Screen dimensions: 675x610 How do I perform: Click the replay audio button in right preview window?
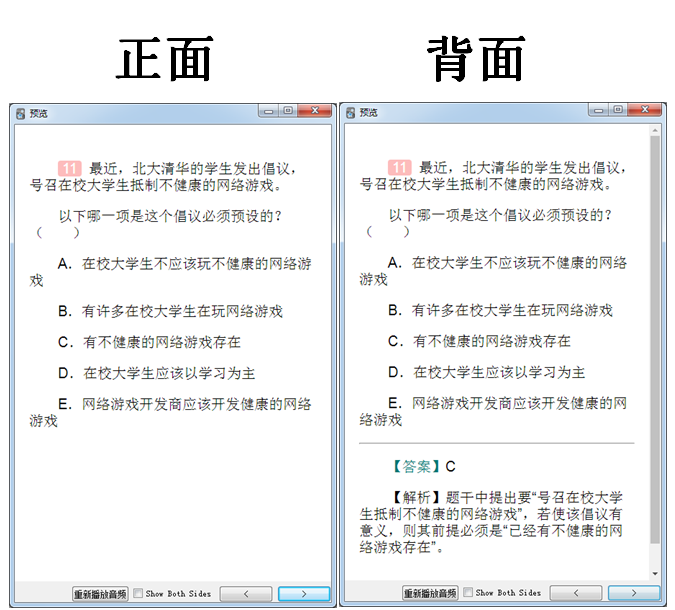click(430, 593)
